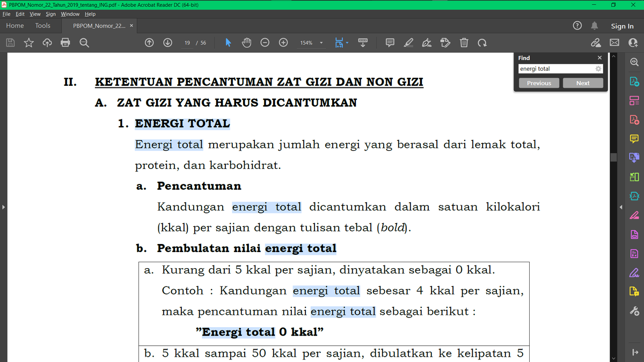
Task: Open the File menu
Action: coord(6,14)
